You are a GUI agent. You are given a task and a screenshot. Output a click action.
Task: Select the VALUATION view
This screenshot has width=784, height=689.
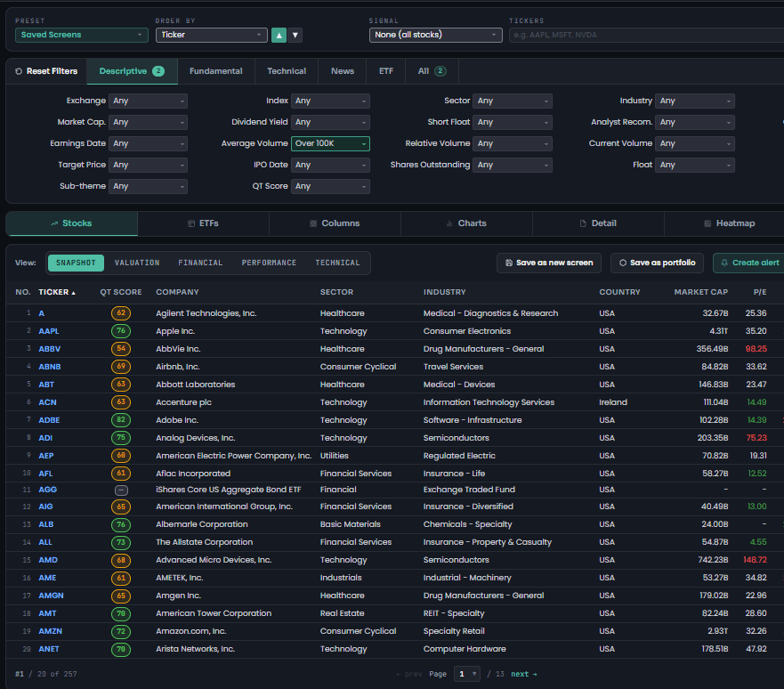coord(137,263)
